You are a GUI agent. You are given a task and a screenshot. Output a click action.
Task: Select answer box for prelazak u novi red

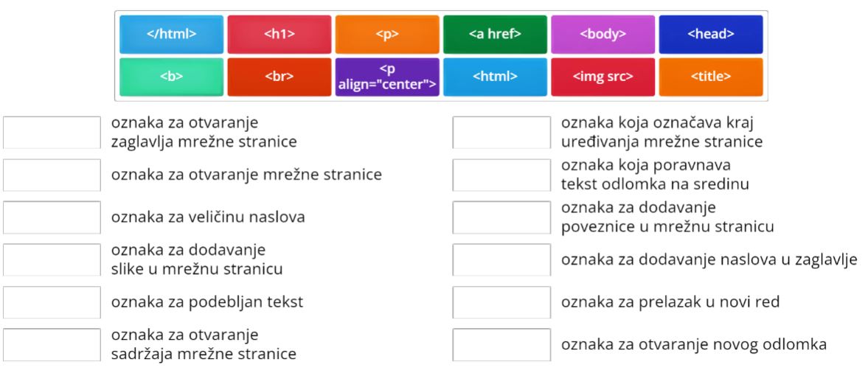(501, 302)
